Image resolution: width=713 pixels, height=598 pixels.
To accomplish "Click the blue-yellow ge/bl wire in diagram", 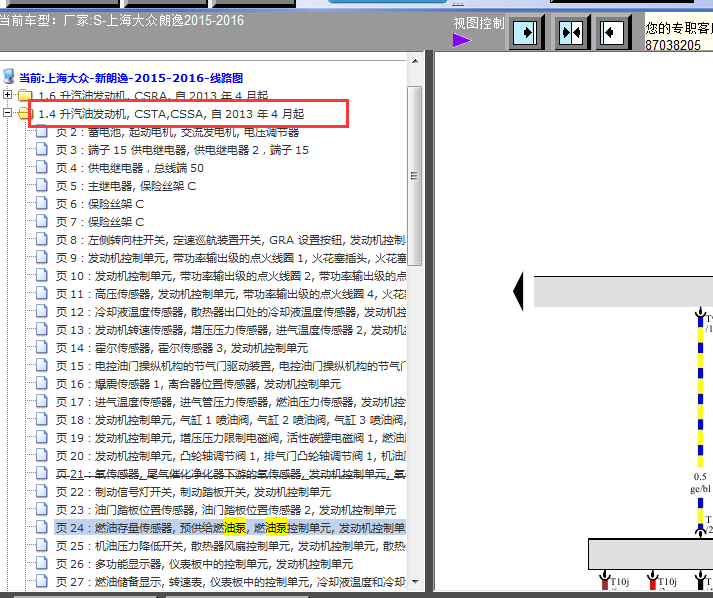I will coord(701,391).
